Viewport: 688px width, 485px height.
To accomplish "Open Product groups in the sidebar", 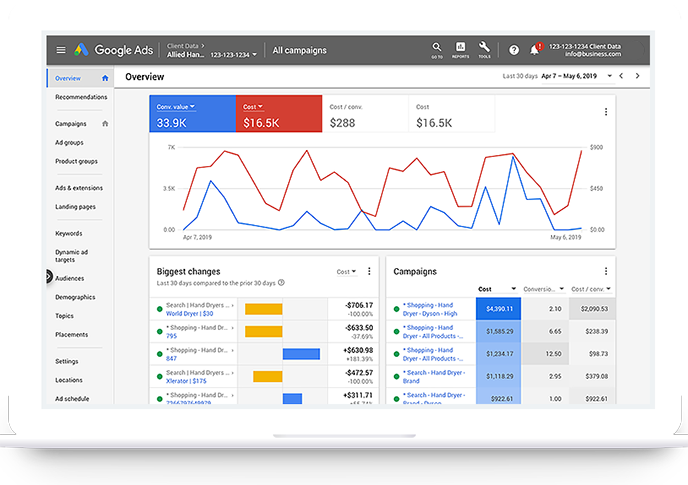I will [76, 162].
